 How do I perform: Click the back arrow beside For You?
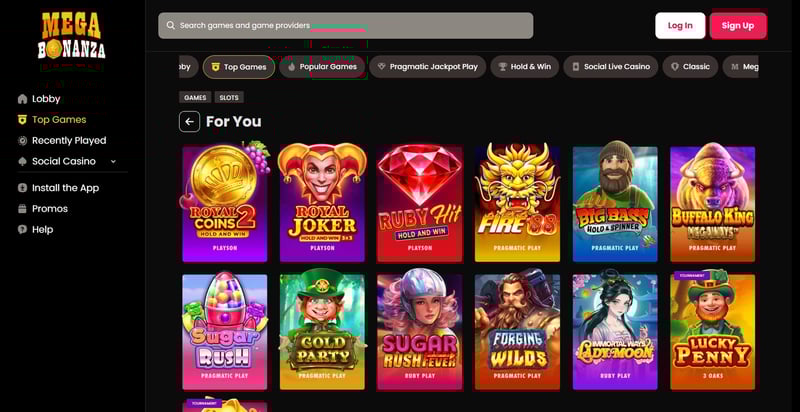(x=189, y=122)
